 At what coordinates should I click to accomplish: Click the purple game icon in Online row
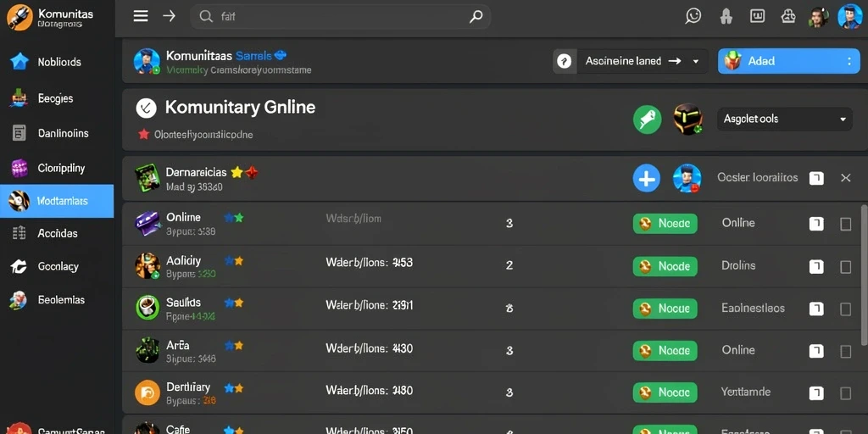[147, 224]
